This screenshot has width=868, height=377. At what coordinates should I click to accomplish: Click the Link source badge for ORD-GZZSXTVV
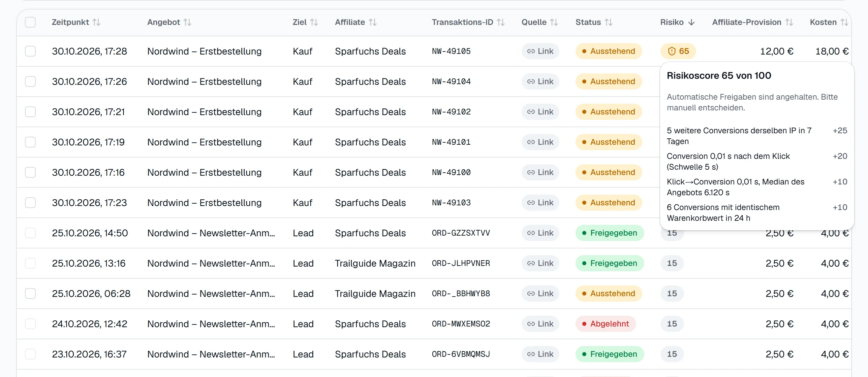540,233
